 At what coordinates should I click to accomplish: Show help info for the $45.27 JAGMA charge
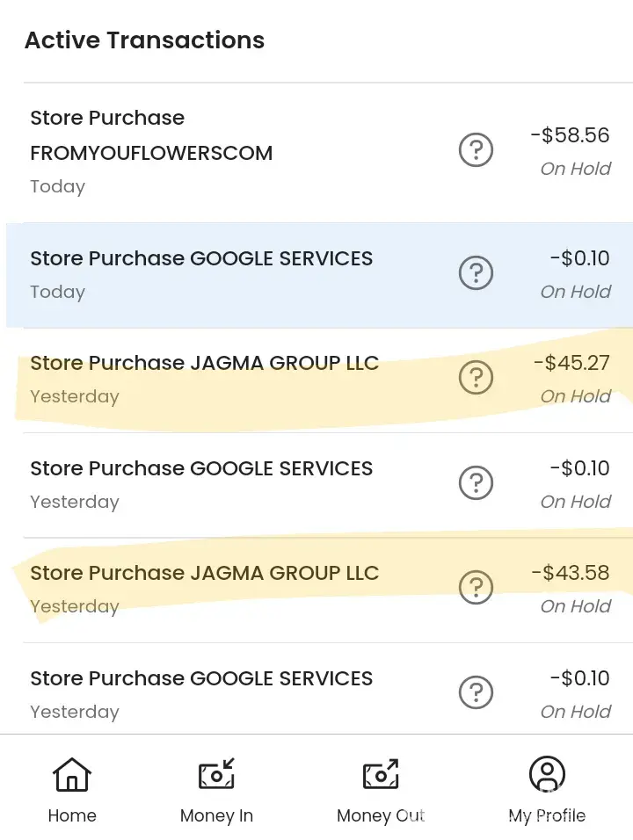tap(476, 378)
